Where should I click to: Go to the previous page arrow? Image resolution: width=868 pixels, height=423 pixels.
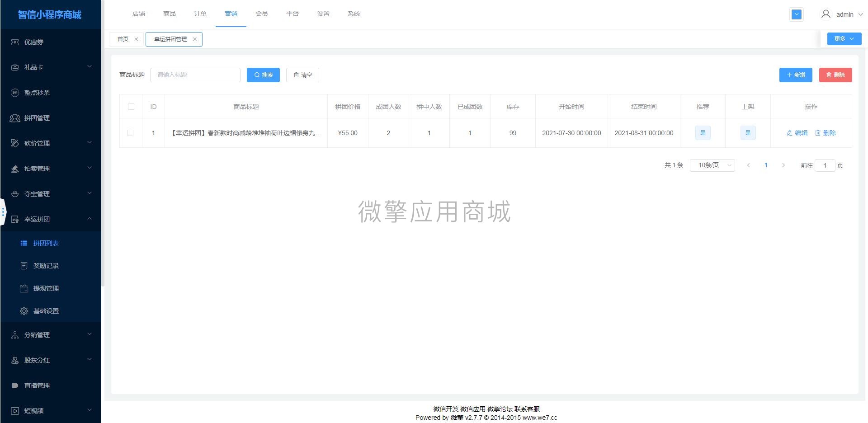coord(748,165)
